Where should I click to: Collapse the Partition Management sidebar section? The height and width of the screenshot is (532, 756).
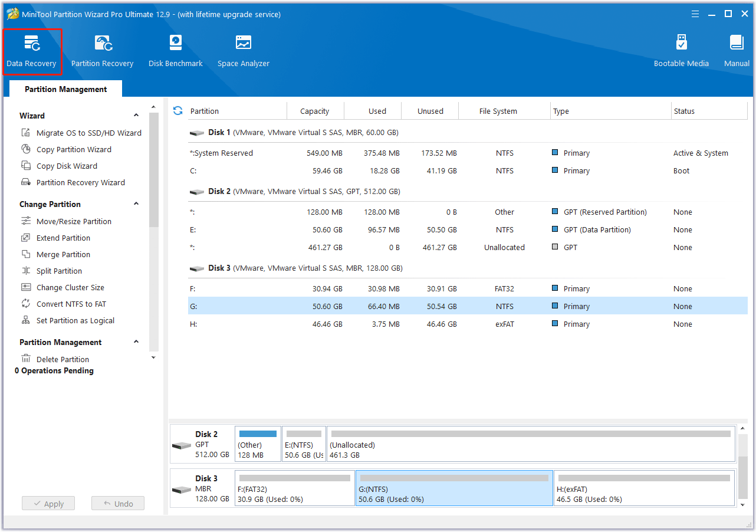click(136, 342)
